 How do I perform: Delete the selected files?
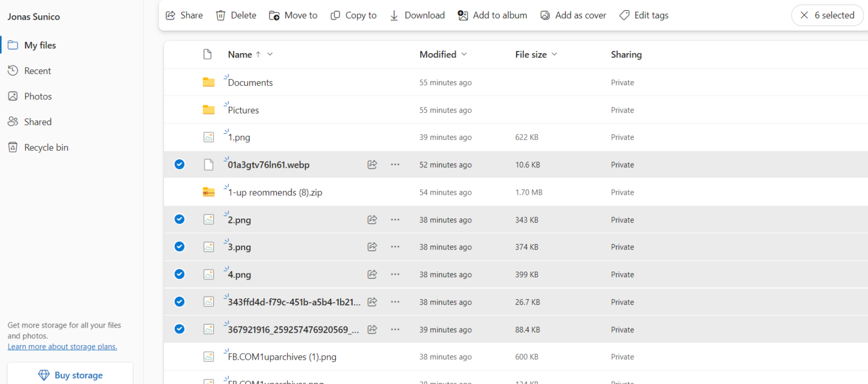tap(236, 15)
